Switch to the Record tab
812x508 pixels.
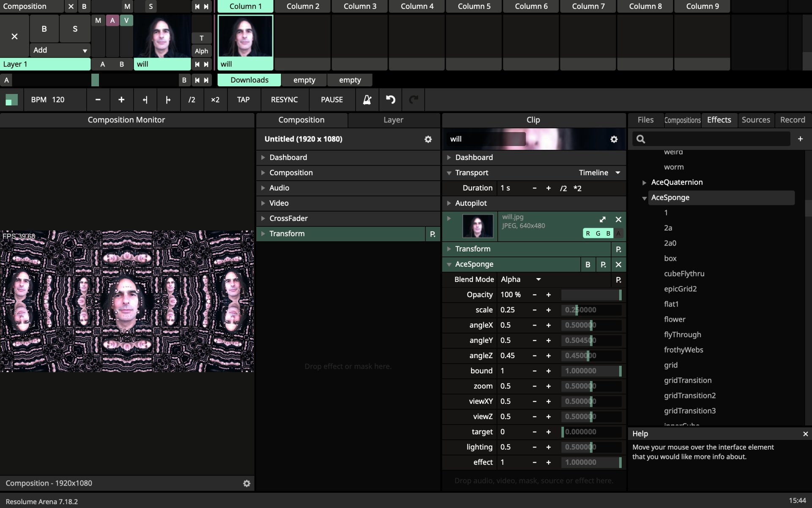point(793,120)
